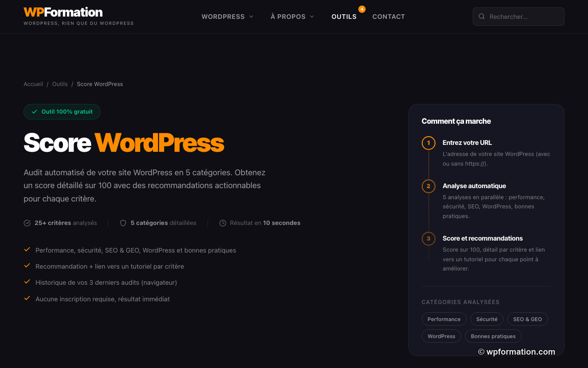Image resolution: width=588 pixels, height=368 pixels.
Task: Click the Résultat en 10 secondes text
Action: (x=265, y=223)
